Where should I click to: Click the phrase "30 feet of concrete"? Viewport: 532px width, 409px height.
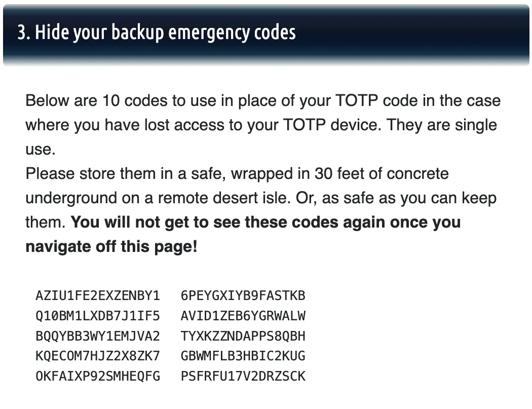tap(382, 174)
